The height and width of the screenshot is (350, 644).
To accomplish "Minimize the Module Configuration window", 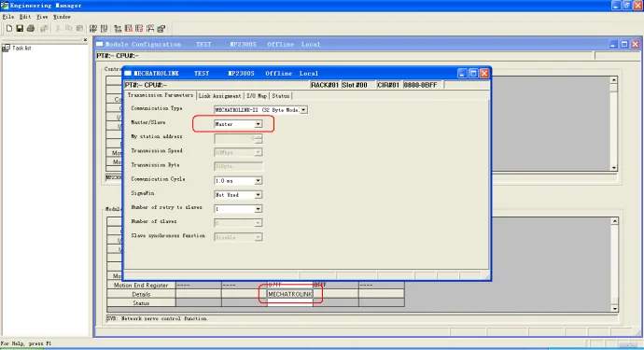I will tap(613, 45).
